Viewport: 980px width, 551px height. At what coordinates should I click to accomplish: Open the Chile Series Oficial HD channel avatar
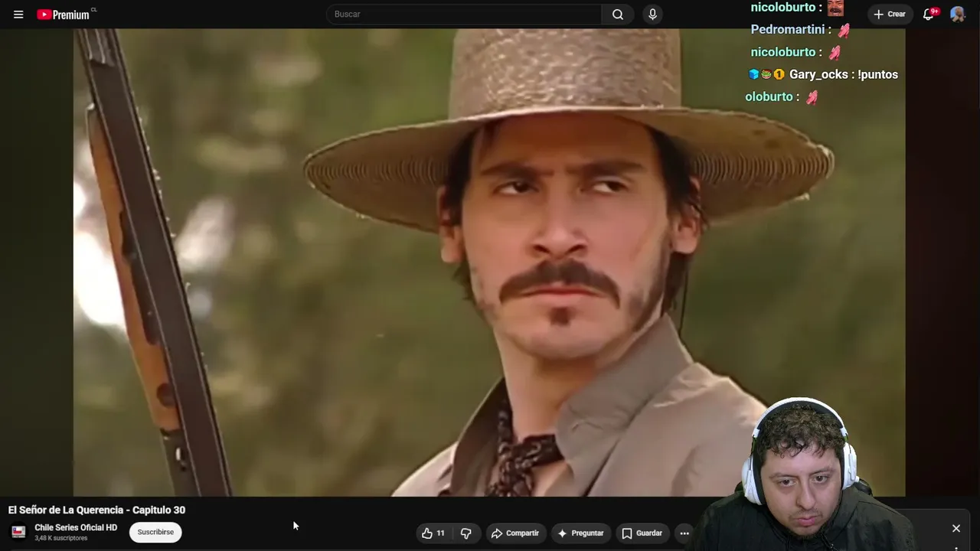coord(18,532)
